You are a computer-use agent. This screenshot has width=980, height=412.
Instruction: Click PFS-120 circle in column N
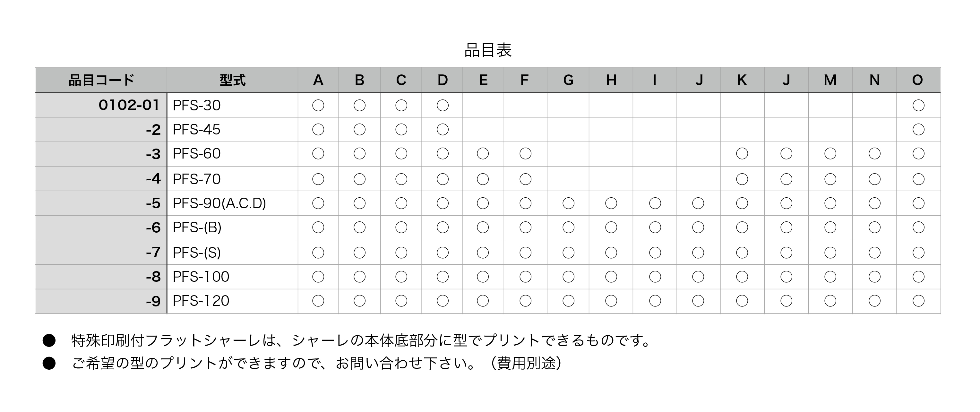tap(874, 301)
